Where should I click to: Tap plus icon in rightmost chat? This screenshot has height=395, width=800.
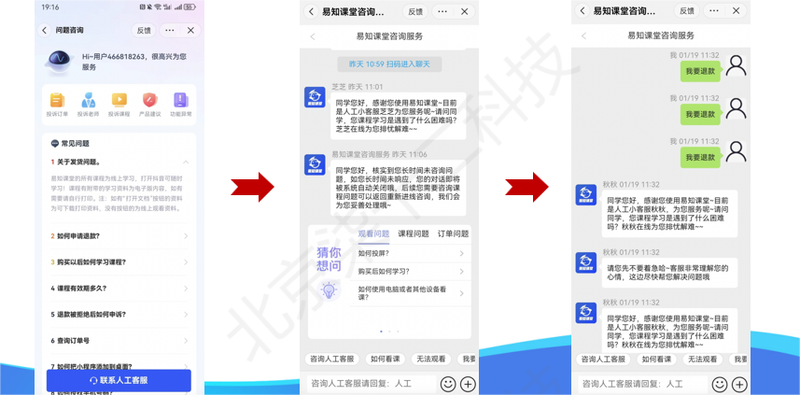point(739,384)
